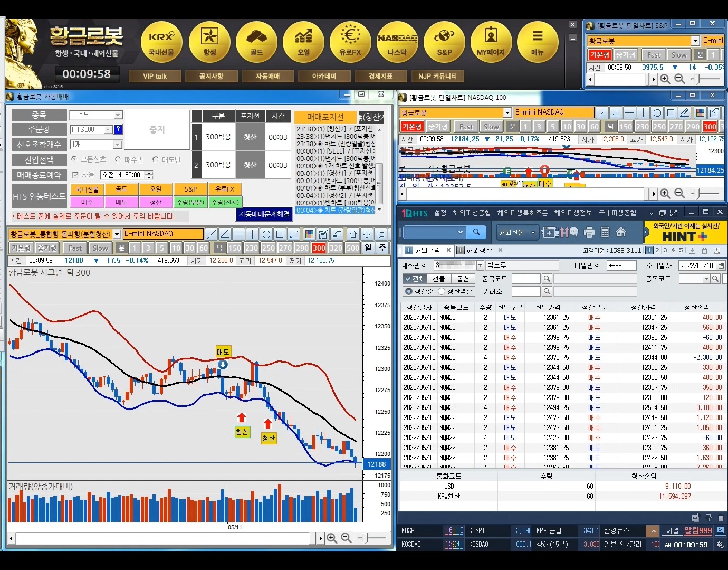Viewport: 728px width, 570px height.
Task: Click the up arrow icon in main chart toolbar
Action: 353,234
